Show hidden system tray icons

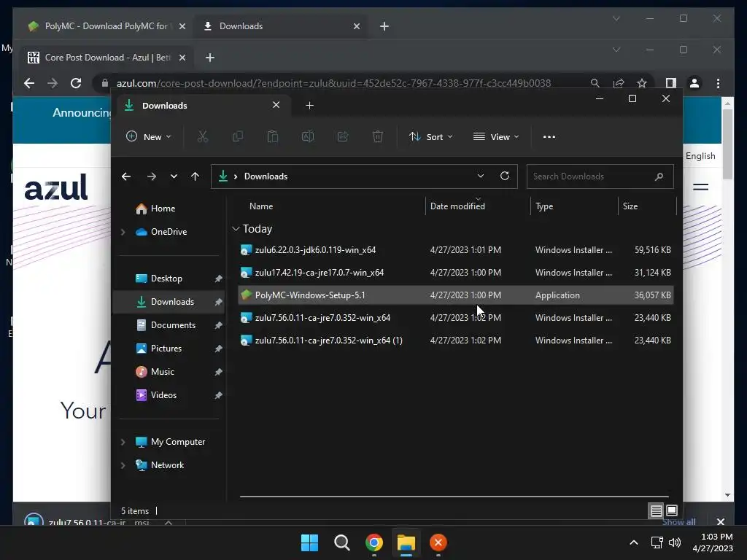coord(634,542)
